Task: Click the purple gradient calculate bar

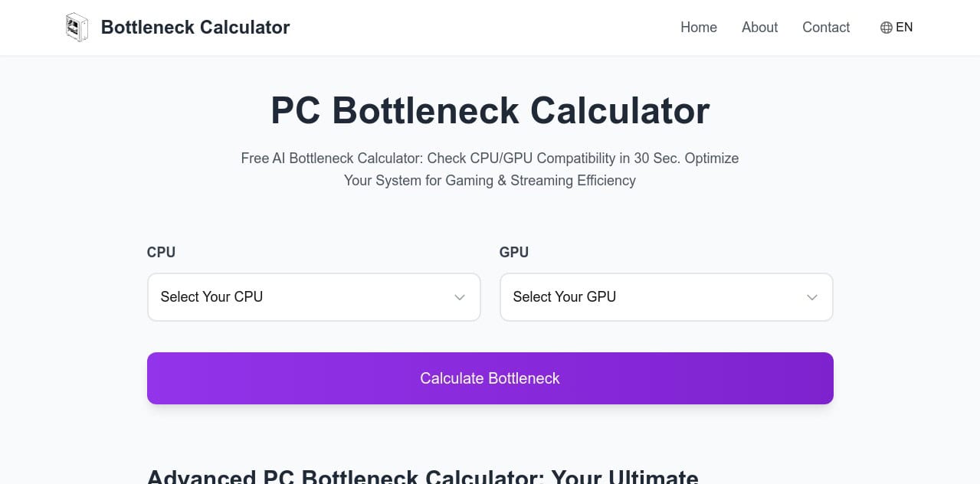Action: tap(490, 378)
